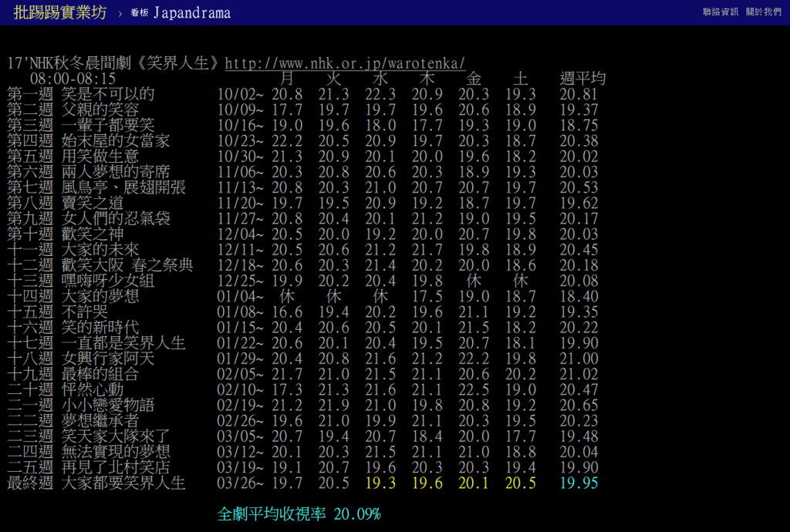Click the week average 20.45
790x532 pixels.
tap(579, 251)
